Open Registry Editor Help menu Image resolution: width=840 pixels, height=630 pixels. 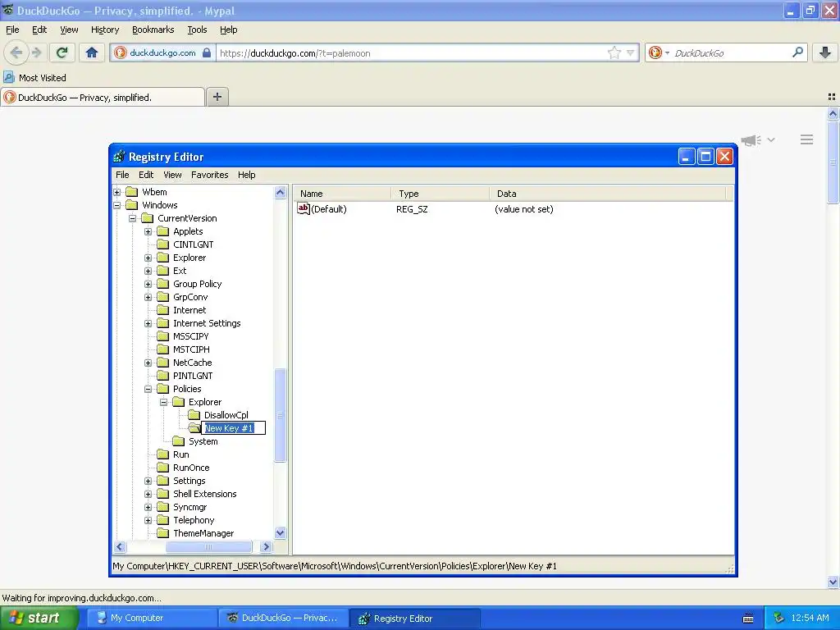pos(246,175)
